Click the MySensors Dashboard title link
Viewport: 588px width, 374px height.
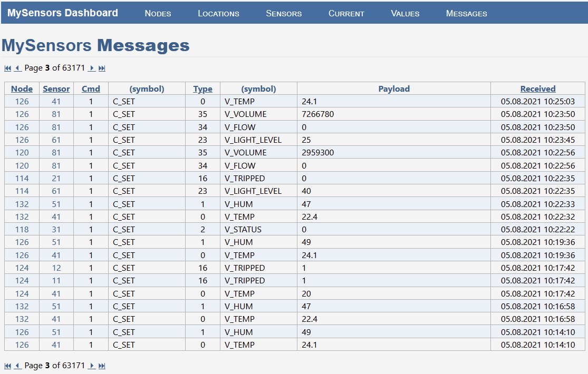click(x=63, y=13)
